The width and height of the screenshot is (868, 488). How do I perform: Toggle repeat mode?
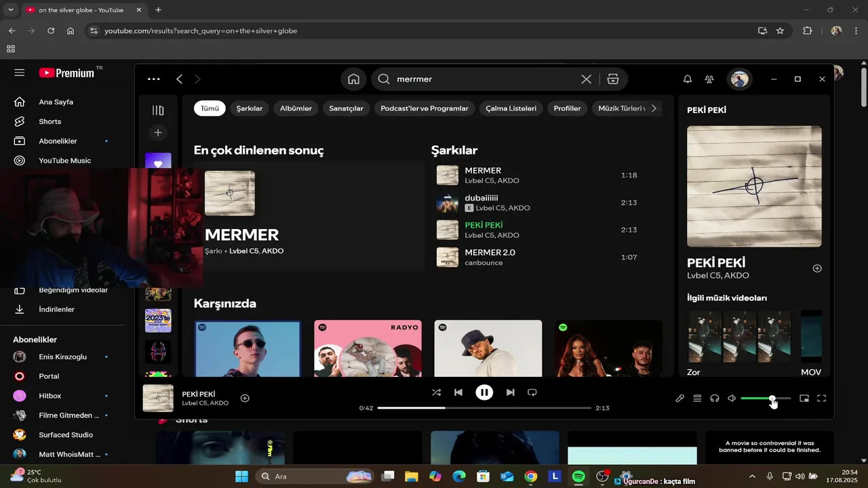click(x=532, y=392)
